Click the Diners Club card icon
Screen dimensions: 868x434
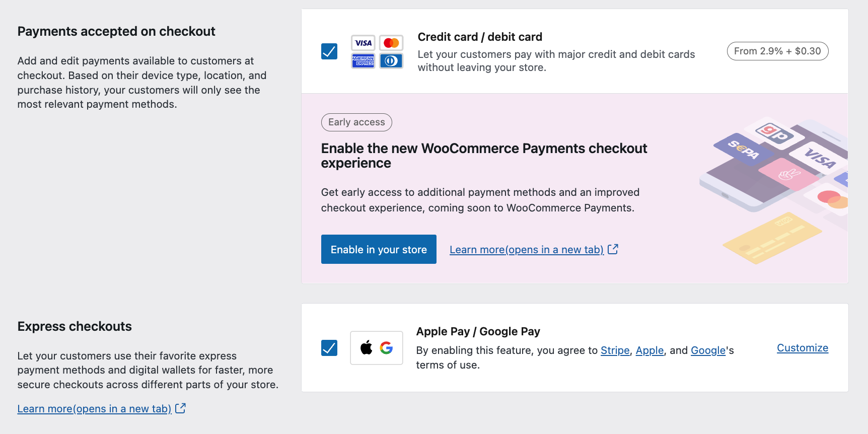click(x=391, y=60)
